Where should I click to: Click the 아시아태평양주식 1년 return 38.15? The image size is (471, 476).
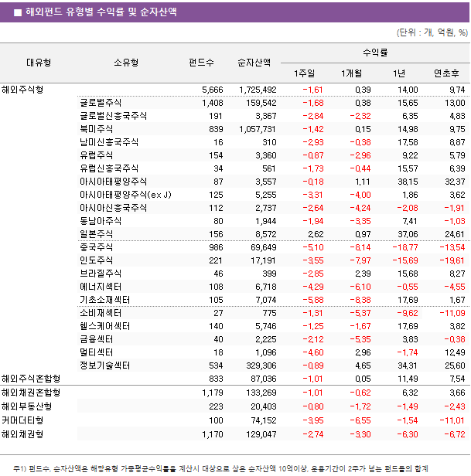[x=408, y=182]
